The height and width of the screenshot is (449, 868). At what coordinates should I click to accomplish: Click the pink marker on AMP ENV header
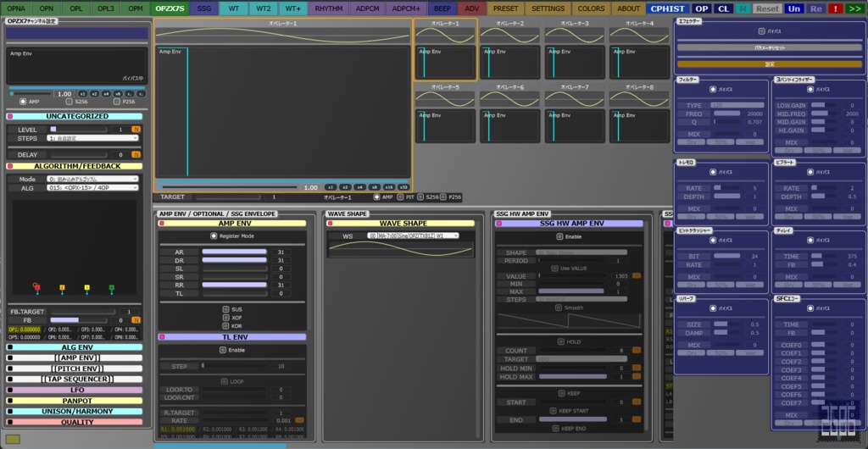(162, 224)
